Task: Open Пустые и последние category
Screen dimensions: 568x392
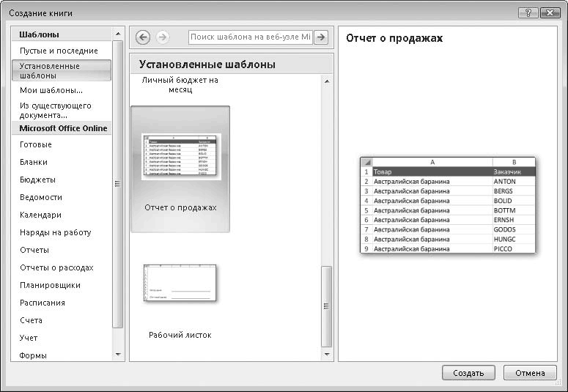Action: click(59, 51)
